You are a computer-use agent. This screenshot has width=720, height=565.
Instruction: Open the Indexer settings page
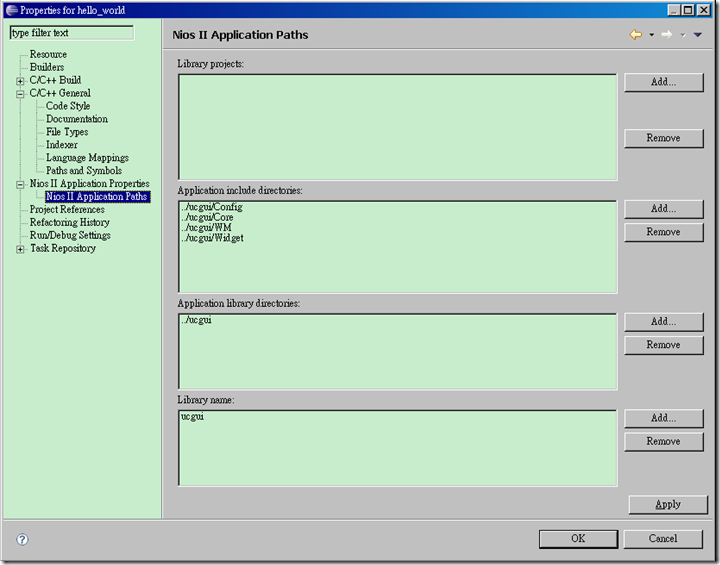61,145
